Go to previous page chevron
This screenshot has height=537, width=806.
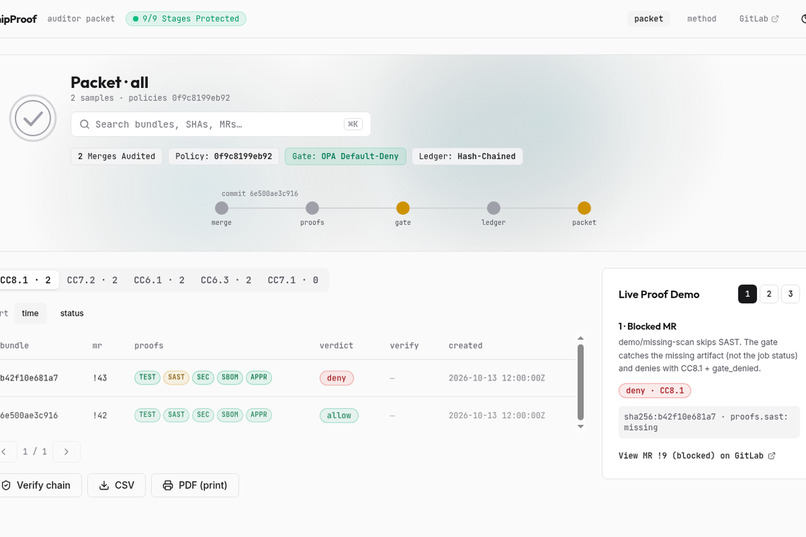click(x=4, y=452)
